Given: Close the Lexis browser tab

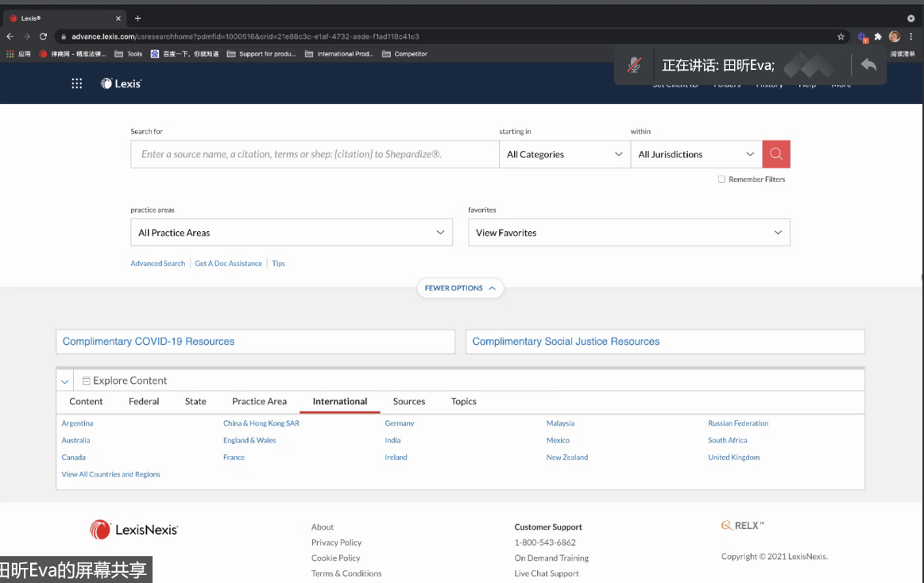Looking at the screenshot, I should pos(118,18).
